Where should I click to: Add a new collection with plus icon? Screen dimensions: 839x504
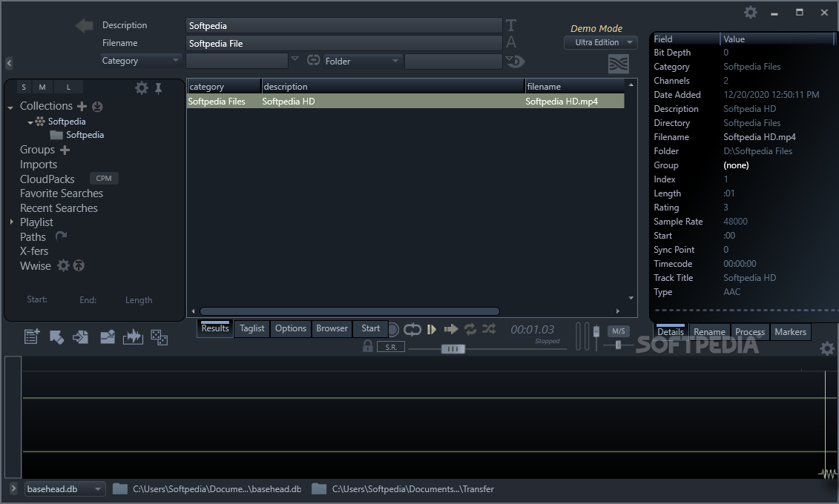pyautogui.click(x=82, y=106)
